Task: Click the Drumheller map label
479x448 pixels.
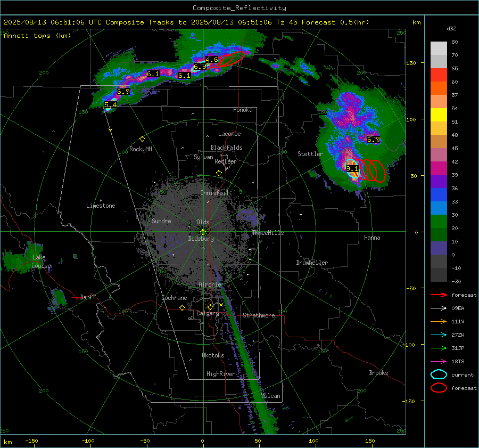Action: [312, 263]
